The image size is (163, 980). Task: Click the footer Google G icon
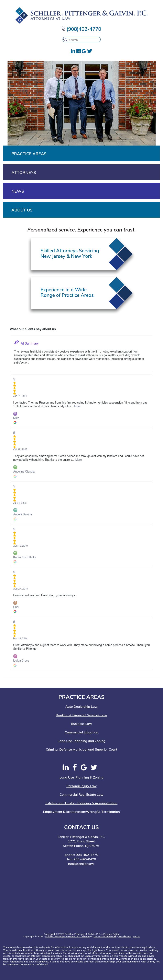pos(84,767)
